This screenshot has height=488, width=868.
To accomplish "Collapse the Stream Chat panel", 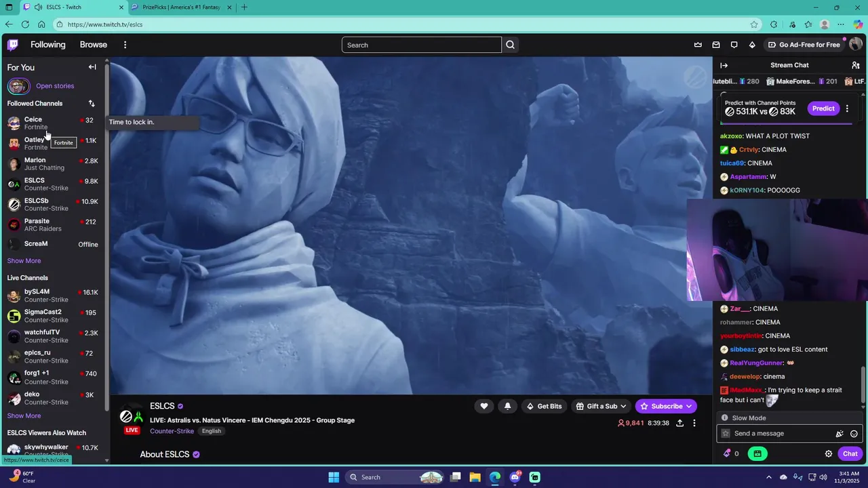I will pyautogui.click(x=724, y=65).
